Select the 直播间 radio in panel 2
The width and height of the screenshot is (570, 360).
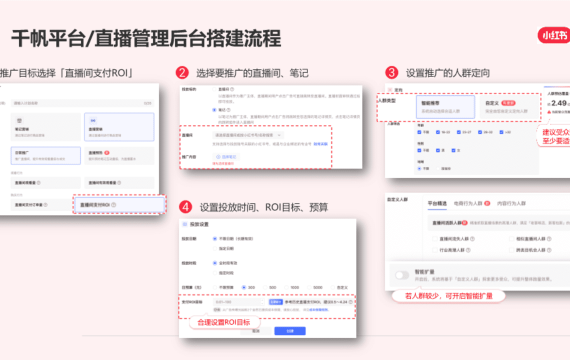click(x=214, y=89)
